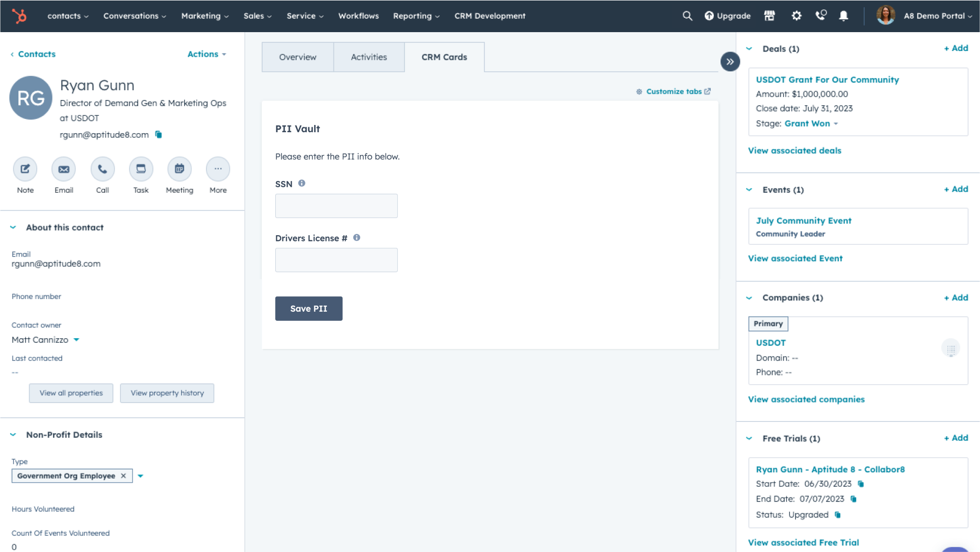The height and width of the screenshot is (552, 980).
Task: Create a Task for the contact
Action: pos(141,169)
